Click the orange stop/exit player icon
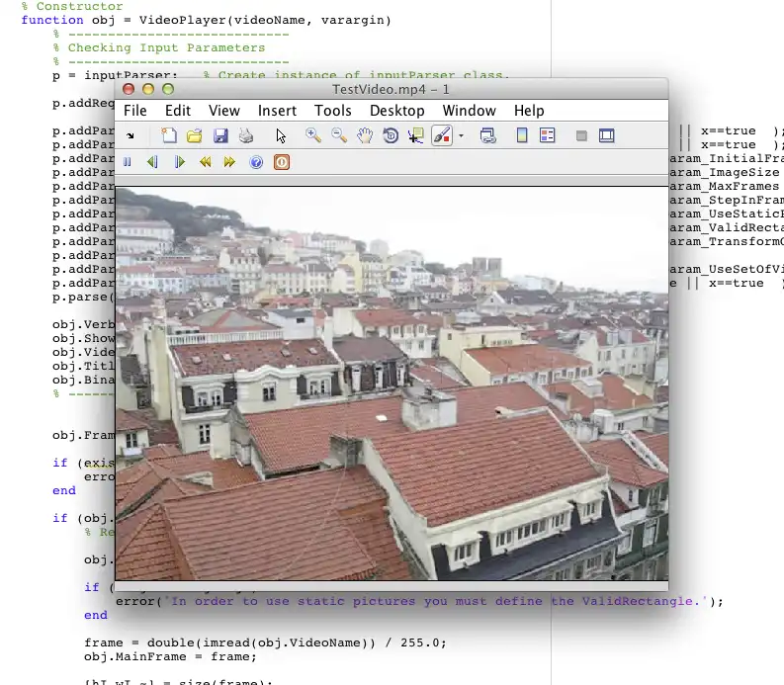 point(282,162)
